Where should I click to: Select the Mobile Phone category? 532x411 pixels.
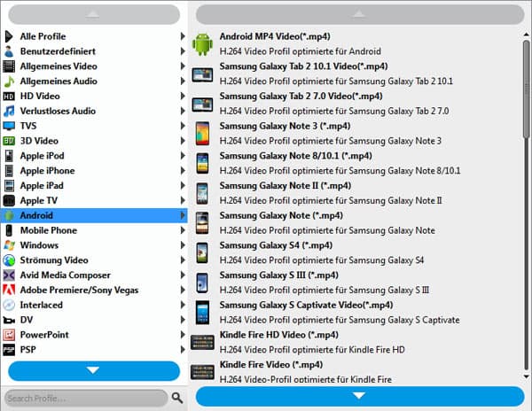94,230
